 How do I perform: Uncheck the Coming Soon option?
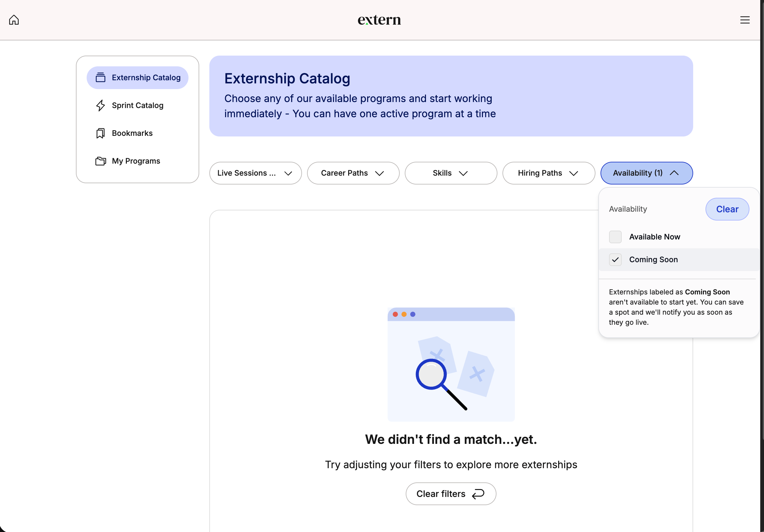click(x=615, y=260)
